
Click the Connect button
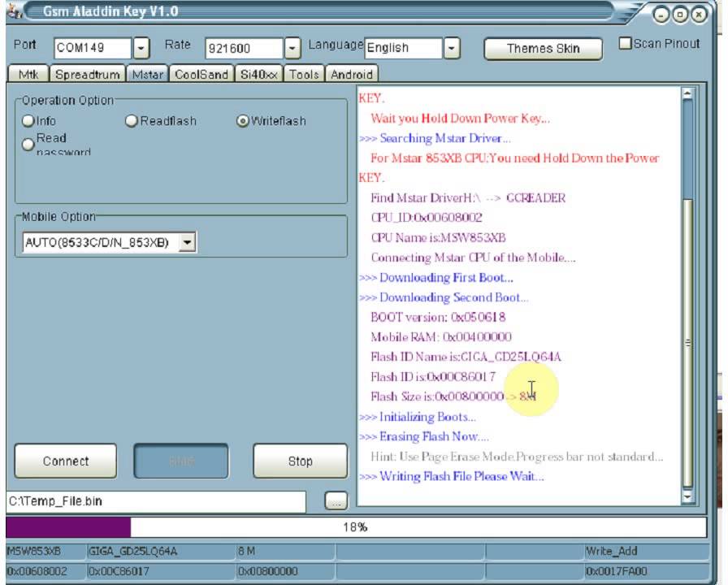pos(66,461)
